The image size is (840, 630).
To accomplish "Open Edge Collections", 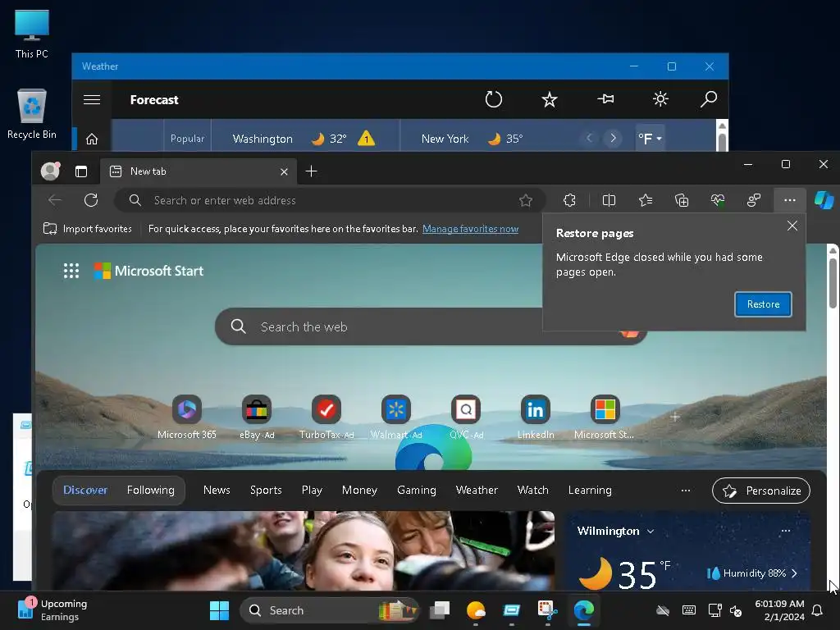I will click(682, 200).
